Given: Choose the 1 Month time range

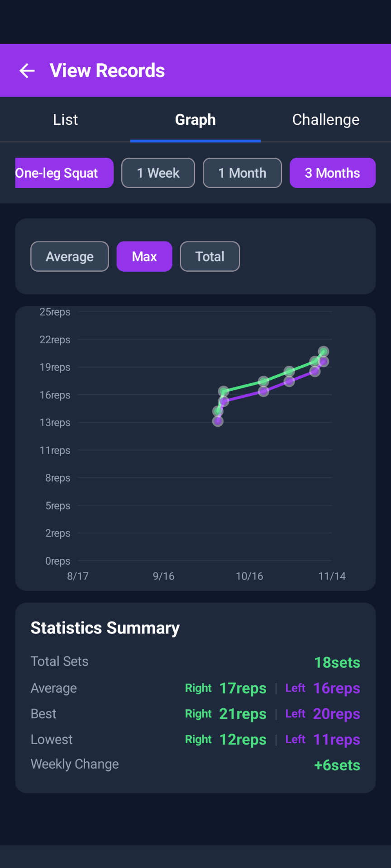Looking at the screenshot, I should click(242, 173).
